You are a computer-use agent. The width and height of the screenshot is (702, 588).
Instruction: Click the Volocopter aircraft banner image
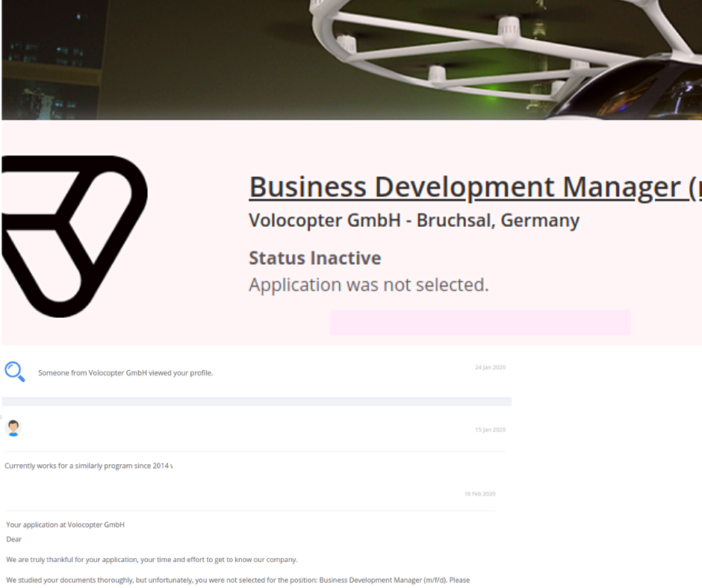coord(352,60)
